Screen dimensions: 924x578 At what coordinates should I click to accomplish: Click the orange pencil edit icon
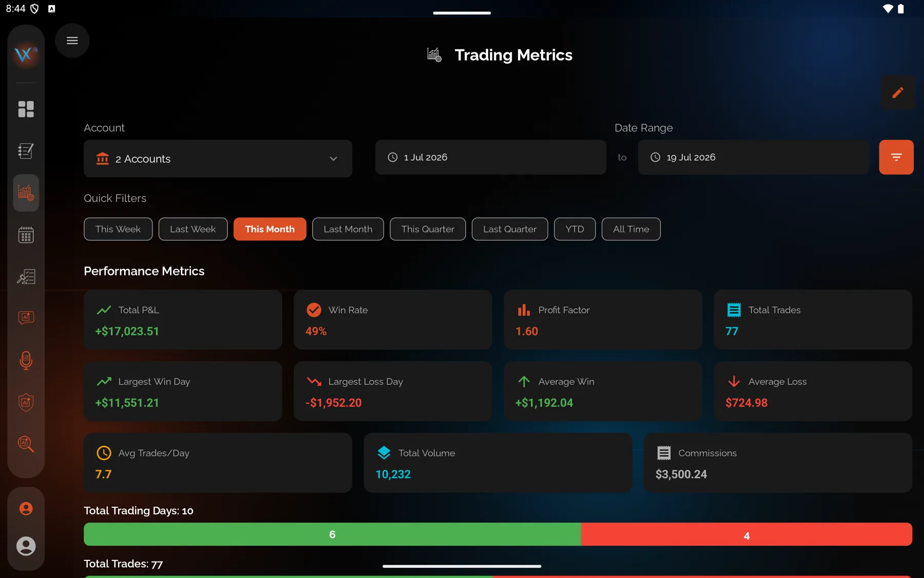click(x=897, y=92)
